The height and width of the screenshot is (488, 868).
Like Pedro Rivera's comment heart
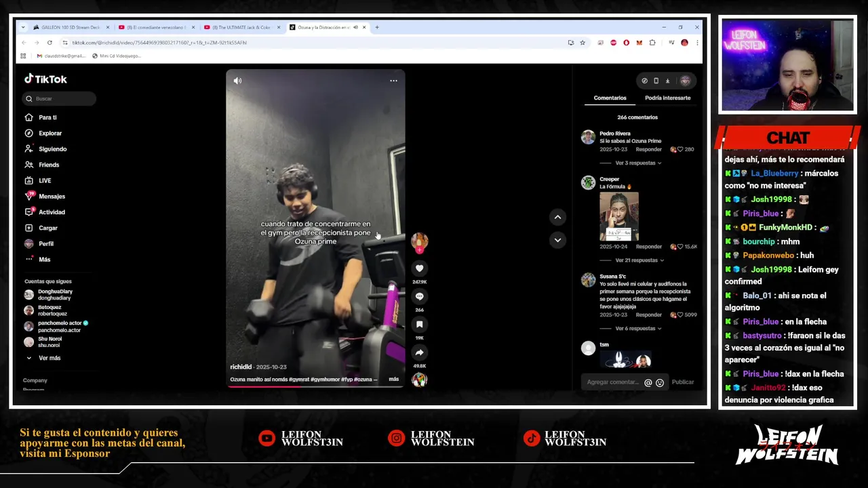click(x=680, y=149)
